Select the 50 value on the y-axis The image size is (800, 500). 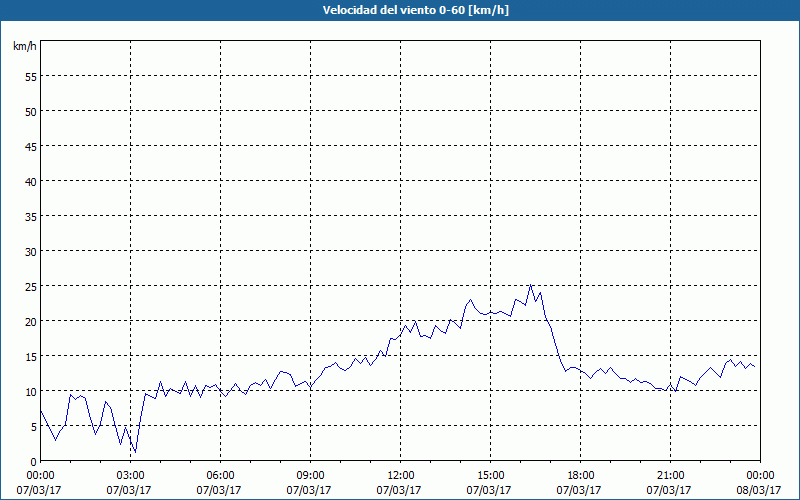click(x=31, y=112)
